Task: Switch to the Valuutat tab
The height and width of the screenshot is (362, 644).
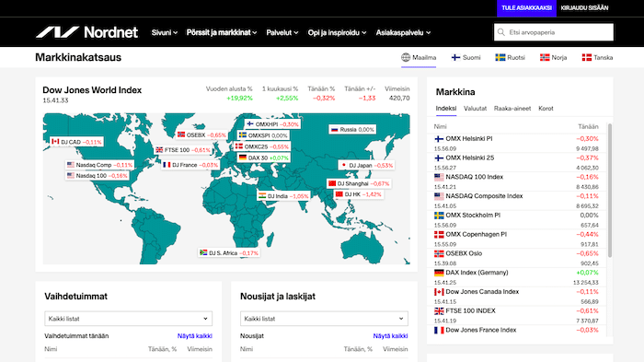Action: coord(475,108)
